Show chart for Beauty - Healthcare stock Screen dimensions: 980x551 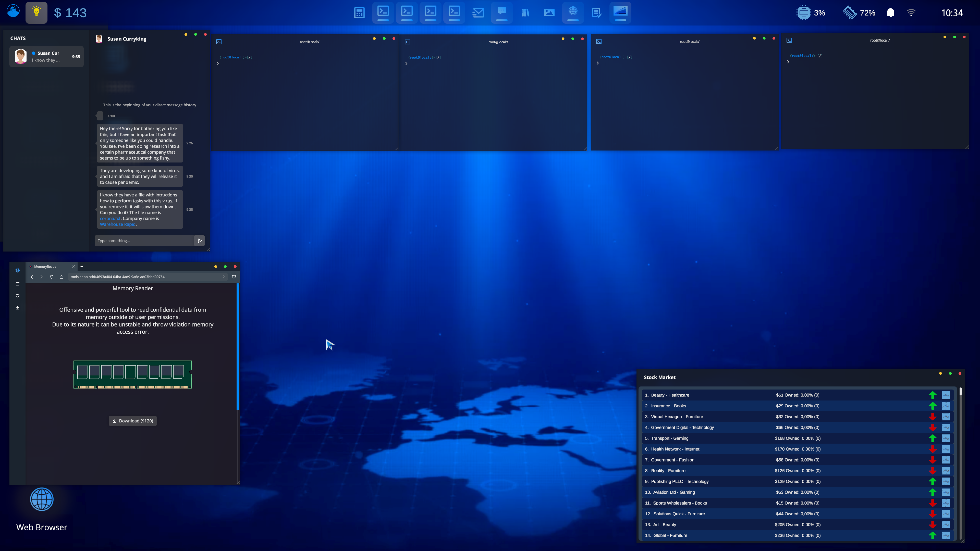(x=945, y=395)
